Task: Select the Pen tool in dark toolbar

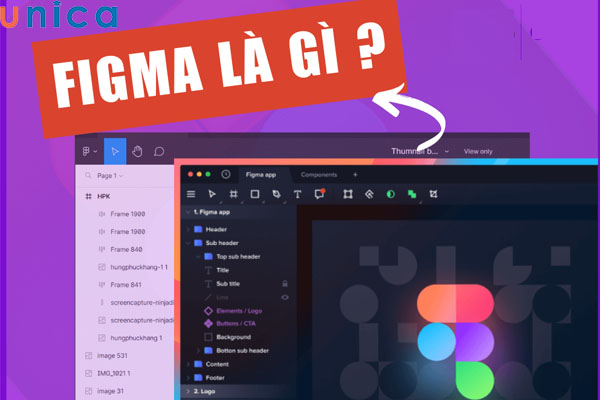Action: [276, 194]
